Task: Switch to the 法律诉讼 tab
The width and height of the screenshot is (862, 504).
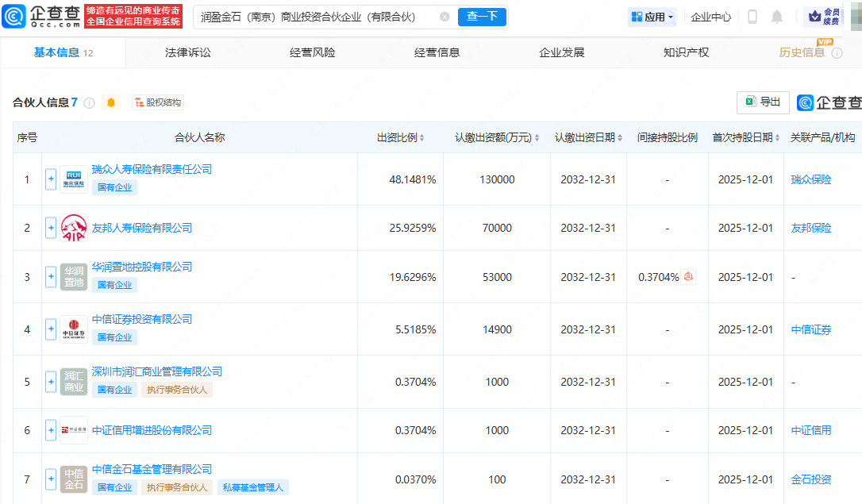Action: click(188, 52)
